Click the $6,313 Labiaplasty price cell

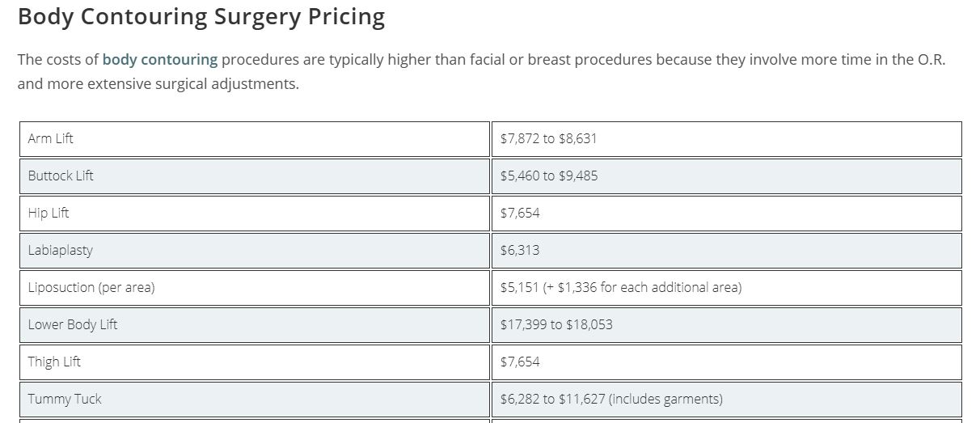coord(727,251)
